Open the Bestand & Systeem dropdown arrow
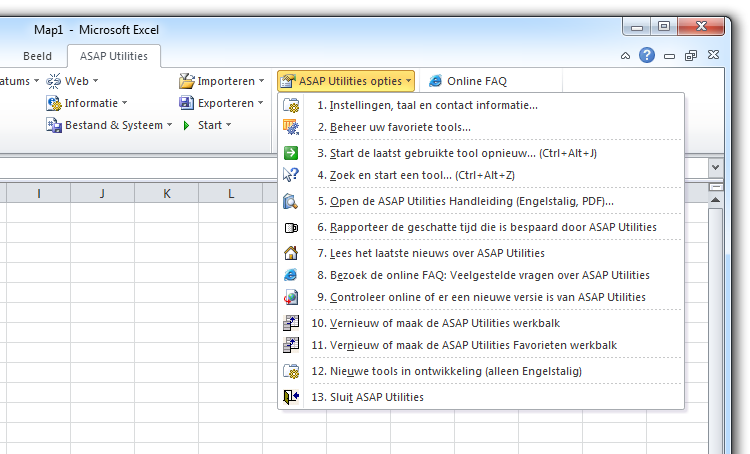Viewport: 750px width, 454px height. pos(170,125)
